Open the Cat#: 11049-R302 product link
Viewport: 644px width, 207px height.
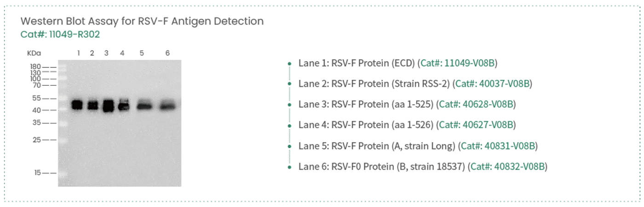tap(60, 34)
